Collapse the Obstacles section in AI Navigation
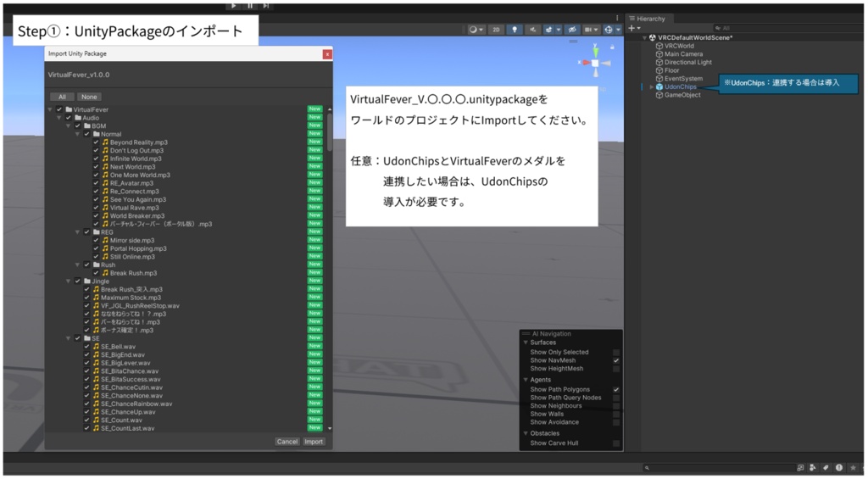Screen dimensions: 868x479 [526, 433]
